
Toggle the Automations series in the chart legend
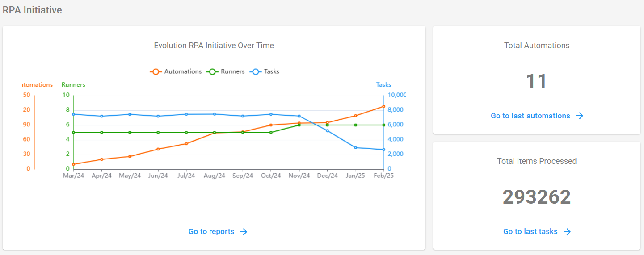pos(176,71)
